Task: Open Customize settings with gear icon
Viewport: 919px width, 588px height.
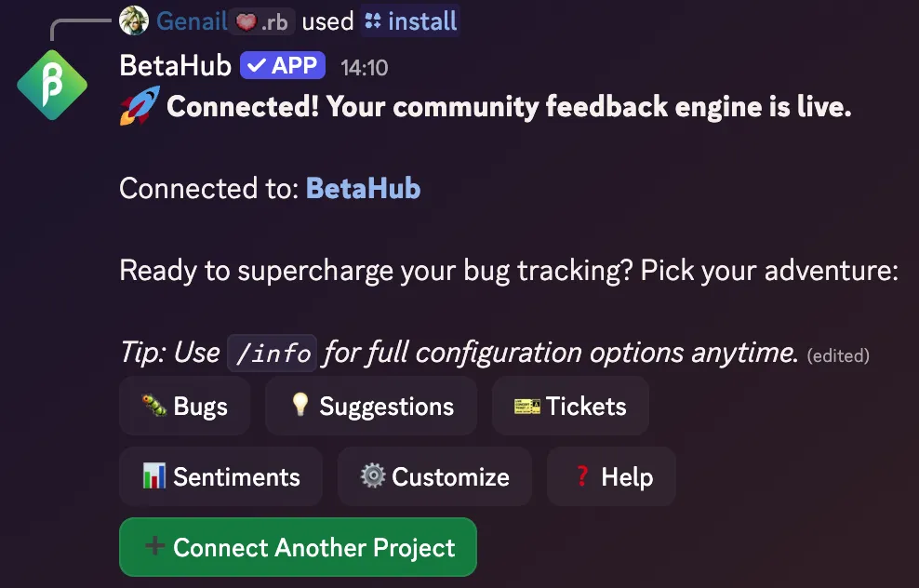Action: point(434,477)
